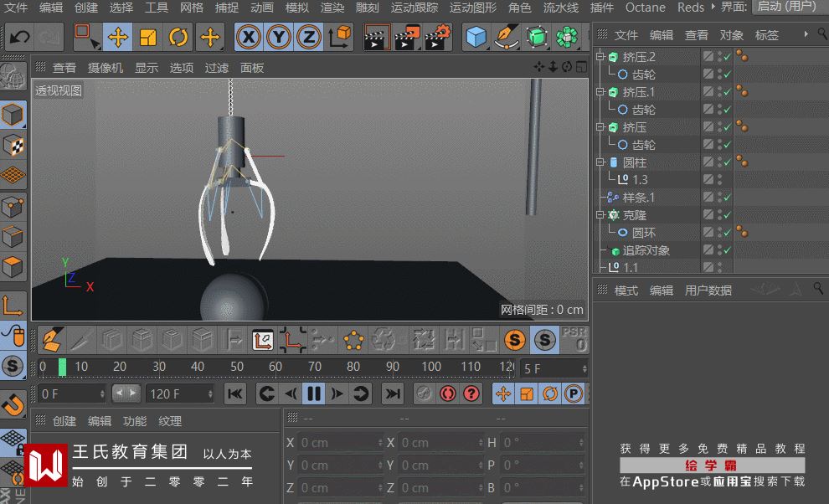
Task: Open the 摄像机 viewport menu
Action: click(x=106, y=68)
